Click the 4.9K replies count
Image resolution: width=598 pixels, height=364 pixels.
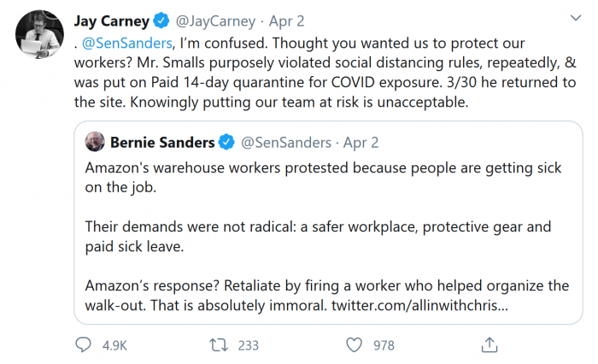pyautogui.click(x=114, y=345)
